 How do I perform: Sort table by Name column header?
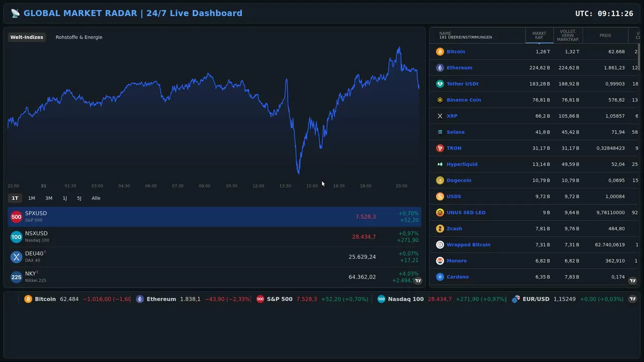tap(477, 36)
